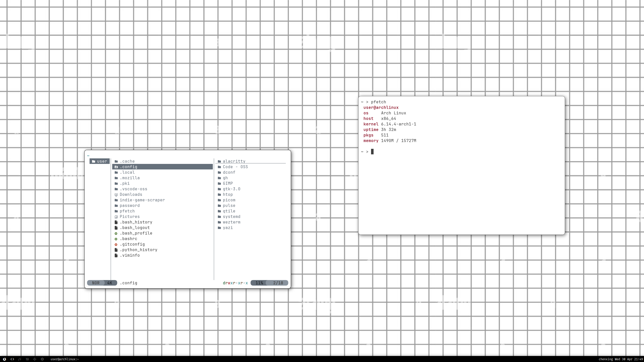Select the .pki folder row
The height and width of the screenshot is (362, 644).
[163, 184]
